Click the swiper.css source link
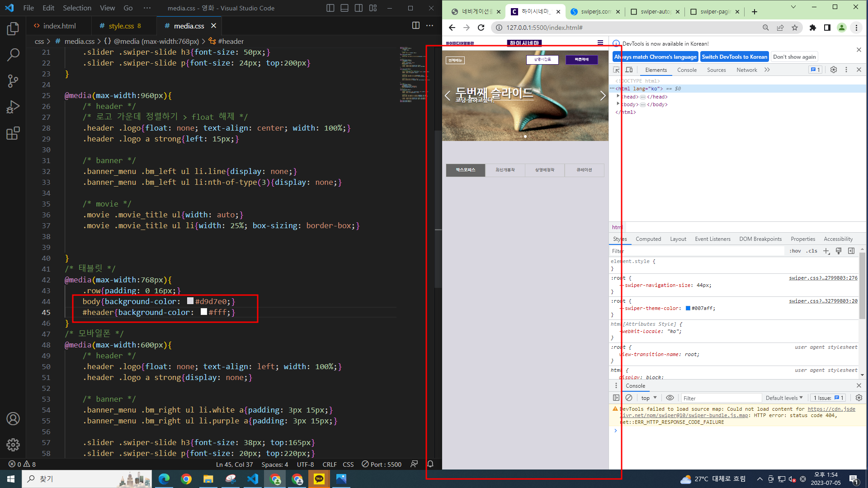The image size is (868, 488). coord(823,278)
